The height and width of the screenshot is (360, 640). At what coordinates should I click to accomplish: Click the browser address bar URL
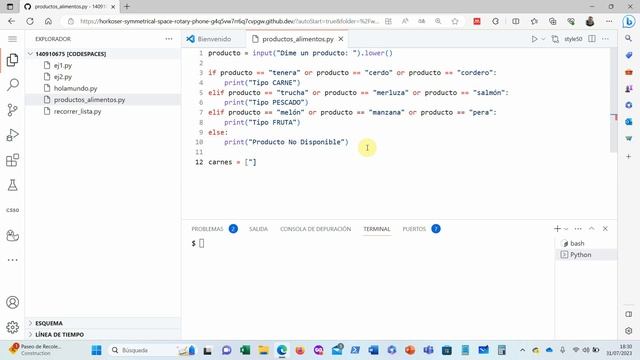229,21
